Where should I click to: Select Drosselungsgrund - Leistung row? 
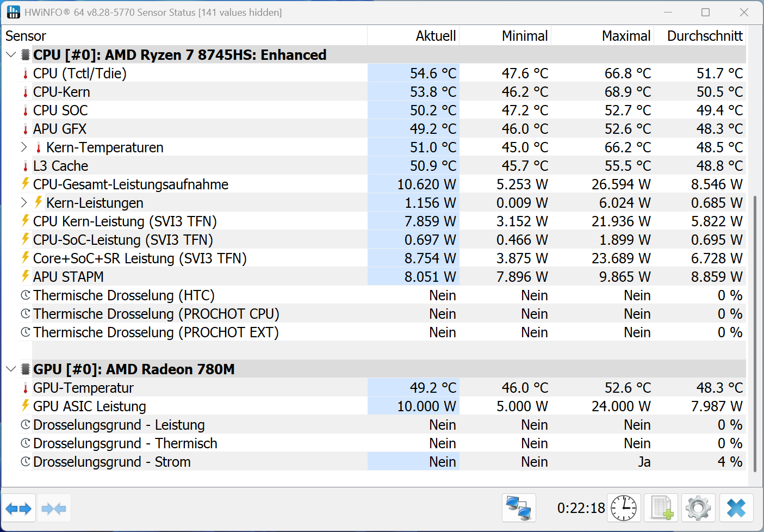click(382, 425)
